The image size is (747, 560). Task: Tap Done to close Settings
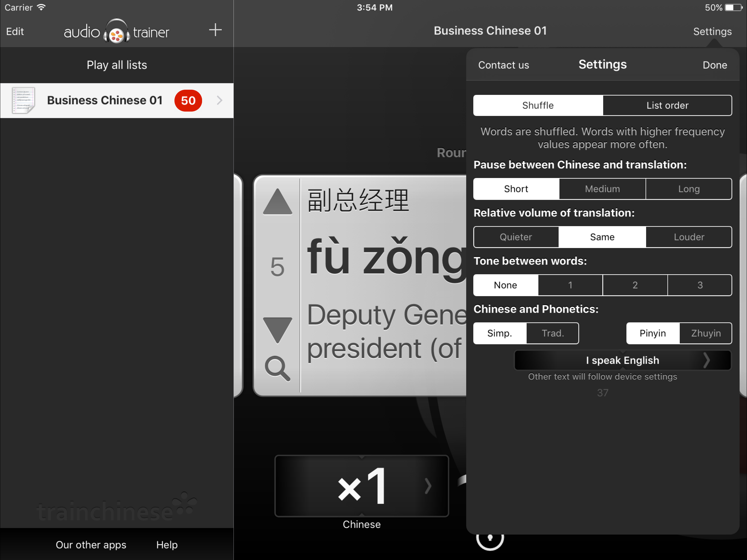[x=714, y=65]
